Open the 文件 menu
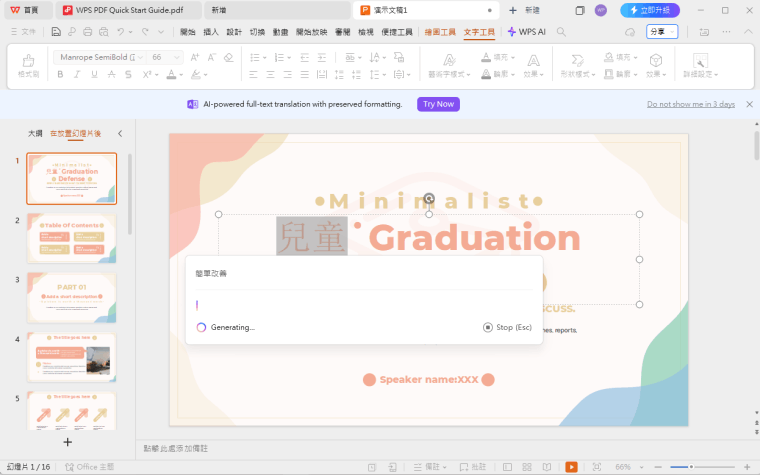 click(23, 32)
